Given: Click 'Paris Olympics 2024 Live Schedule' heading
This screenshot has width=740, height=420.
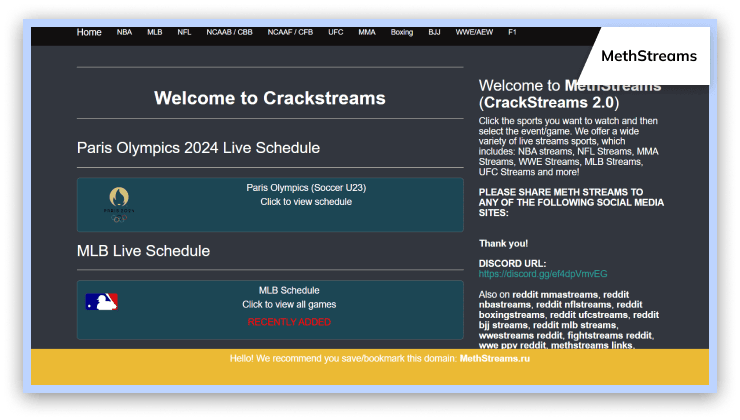Looking at the screenshot, I should 198,148.
